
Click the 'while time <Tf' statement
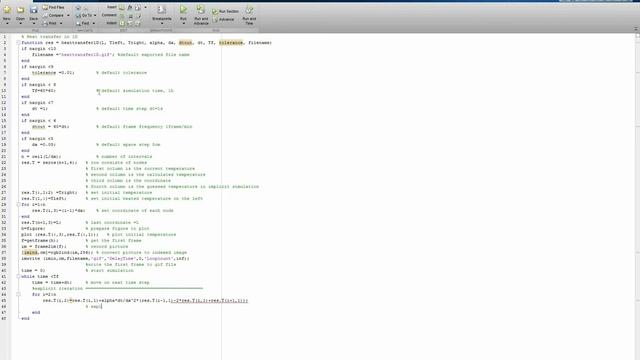coord(40,276)
